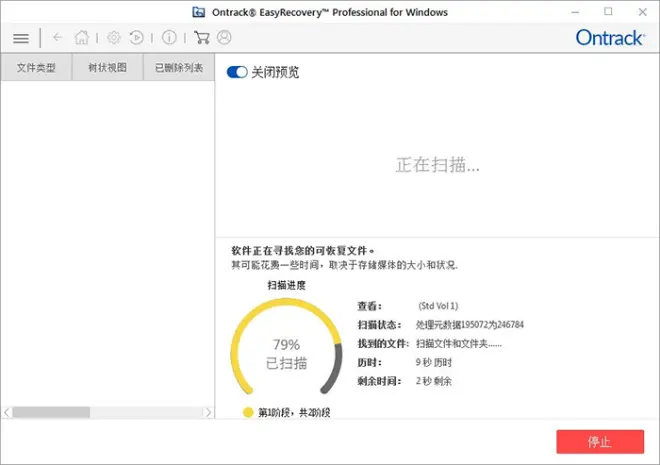Image resolution: width=660 pixels, height=465 pixels.
Task: Open the user account icon
Action: tap(224, 37)
